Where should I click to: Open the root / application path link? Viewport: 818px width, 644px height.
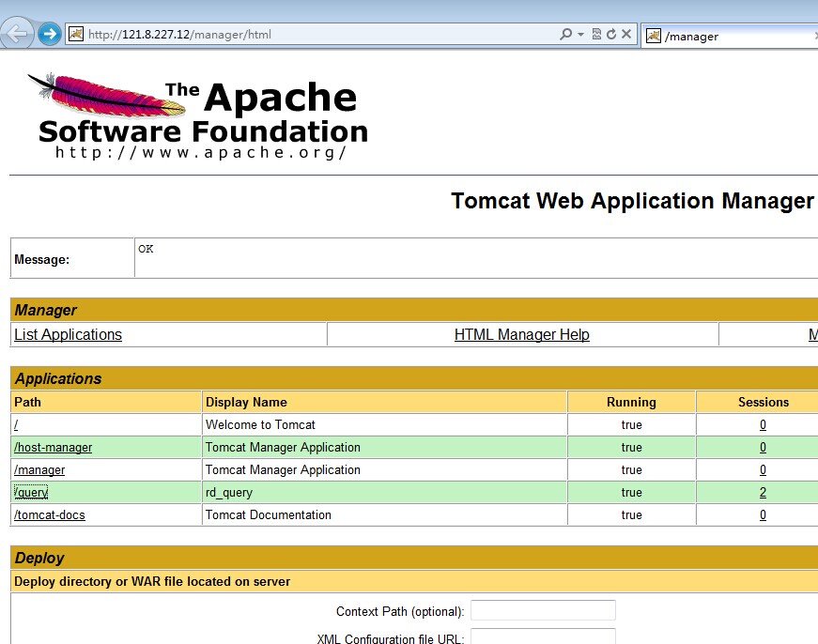pos(16,424)
